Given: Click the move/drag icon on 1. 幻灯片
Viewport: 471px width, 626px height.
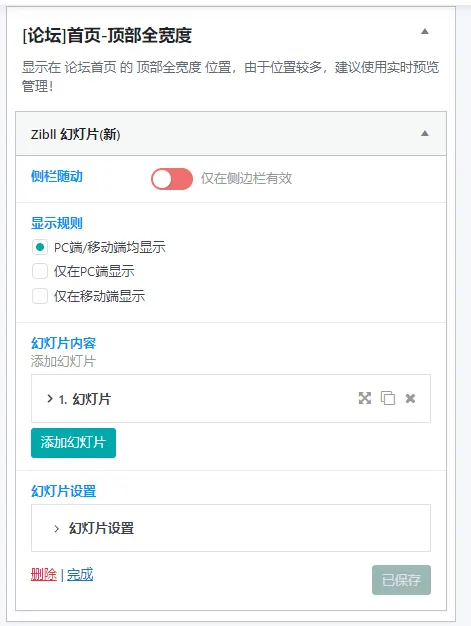Looking at the screenshot, I should point(365,398).
